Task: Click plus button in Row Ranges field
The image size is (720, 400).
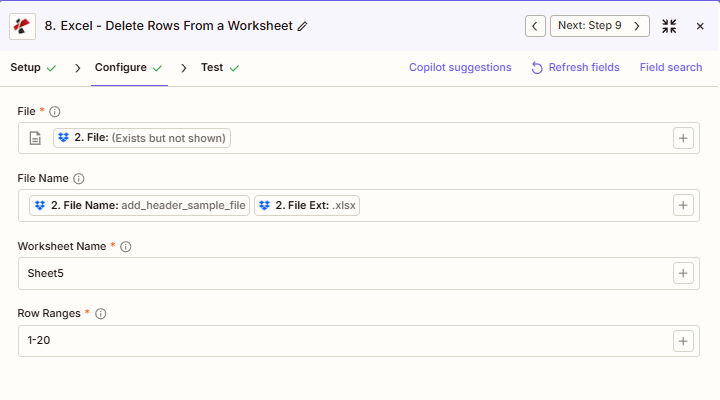Action: coord(683,341)
